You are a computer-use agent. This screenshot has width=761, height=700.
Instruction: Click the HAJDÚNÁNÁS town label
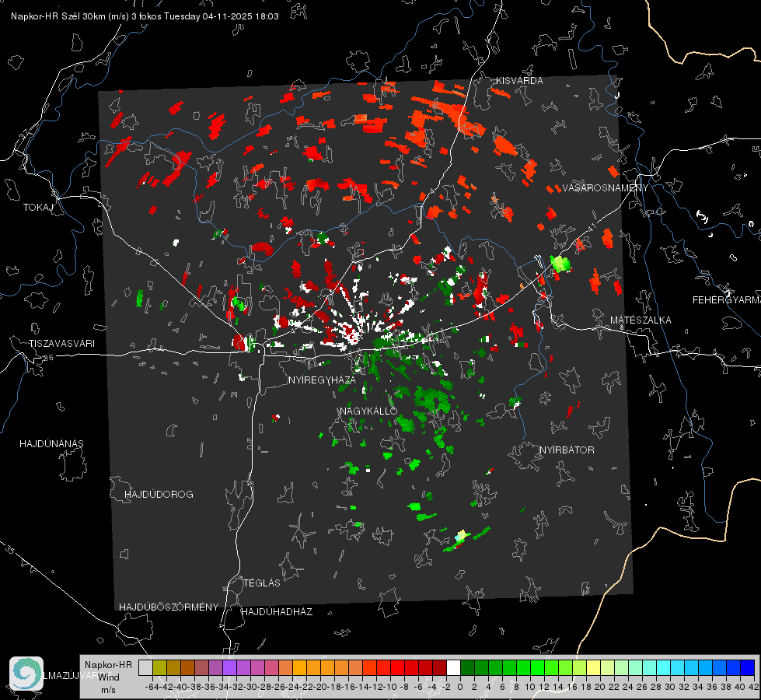click(51, 444)
